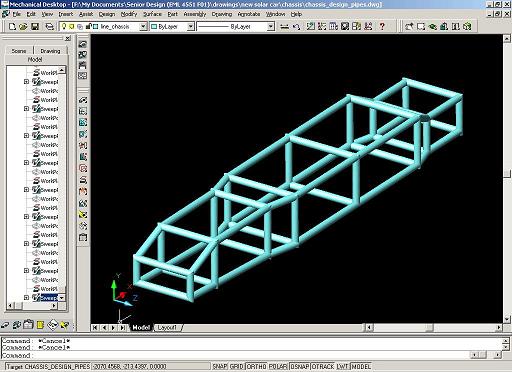Click the Print icon in toolbar
Viewport: 512px width, 372px height.
50,27
